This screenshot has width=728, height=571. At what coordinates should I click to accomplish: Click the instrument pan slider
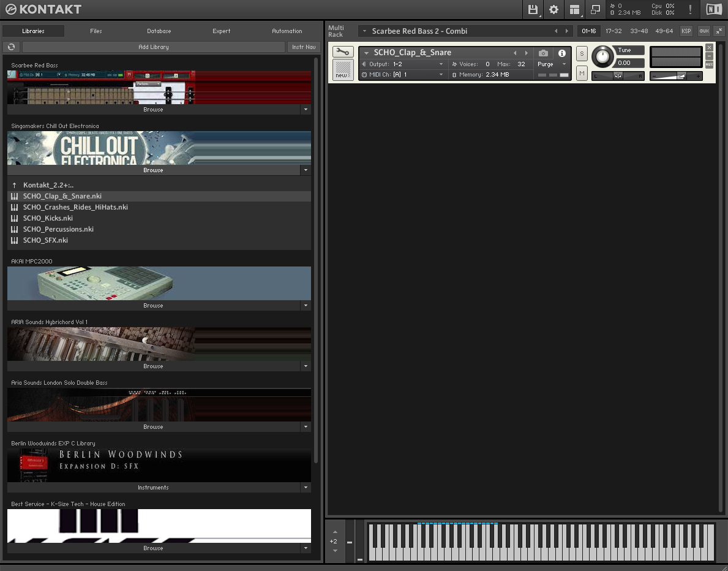coord(618,76)
